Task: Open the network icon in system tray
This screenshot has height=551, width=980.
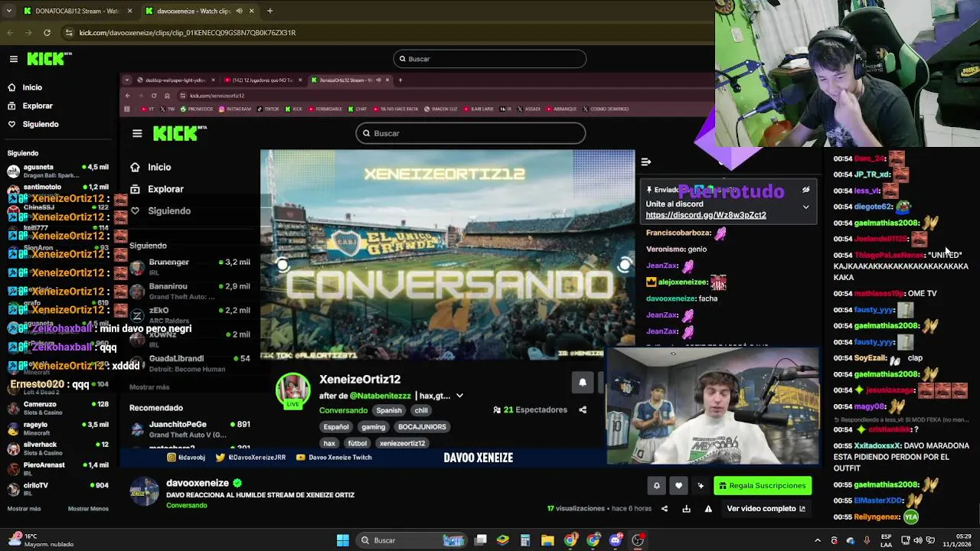Action: [x=906, y=540]
